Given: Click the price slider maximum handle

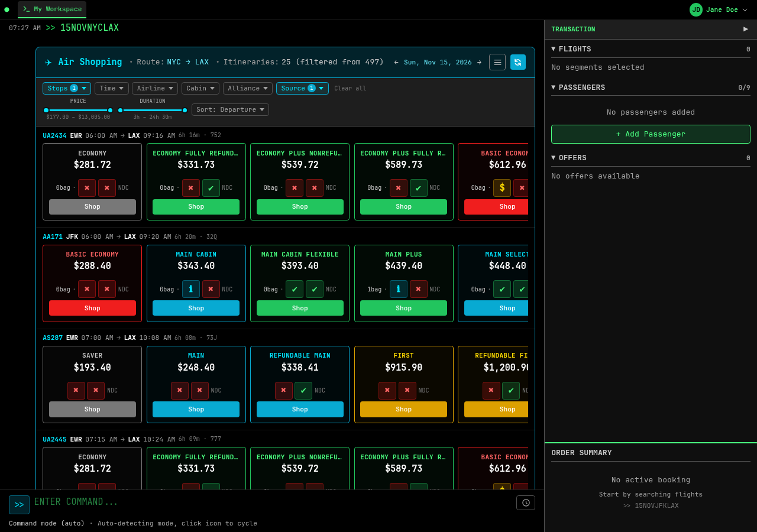Looking at the screenshot, I should point(110,110).
